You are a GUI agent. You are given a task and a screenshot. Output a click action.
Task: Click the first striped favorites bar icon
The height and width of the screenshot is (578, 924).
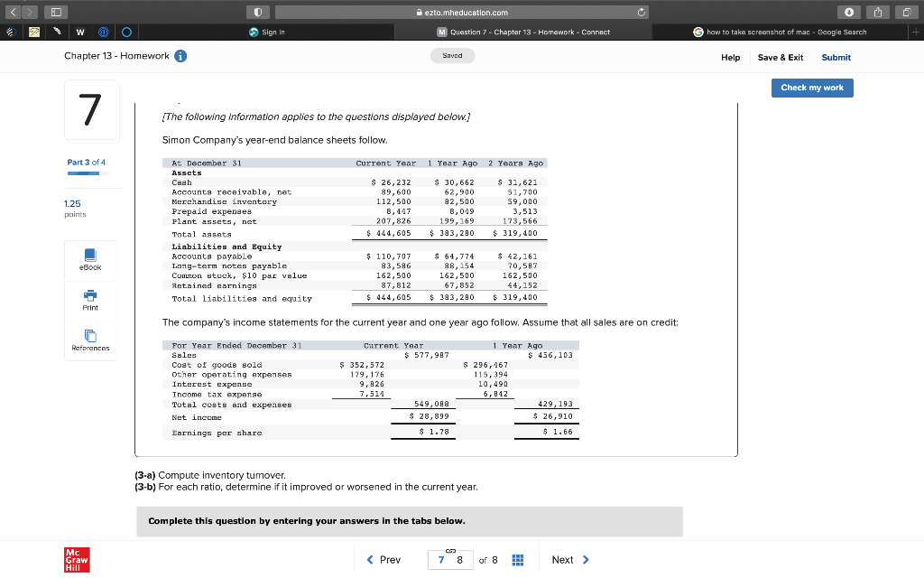tap(11, 32)
